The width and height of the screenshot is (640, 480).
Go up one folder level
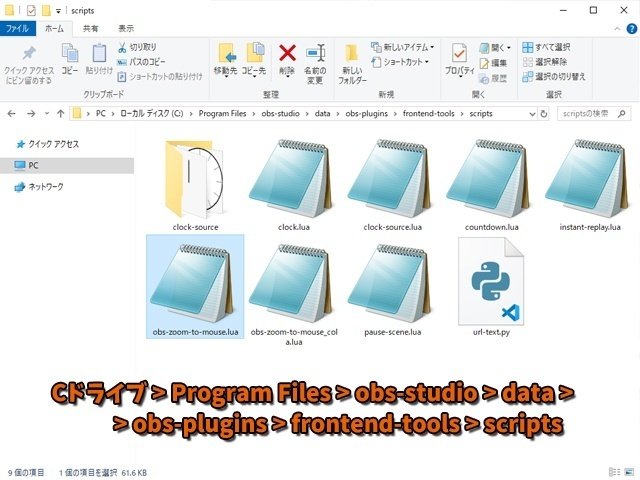coord(61,113)
